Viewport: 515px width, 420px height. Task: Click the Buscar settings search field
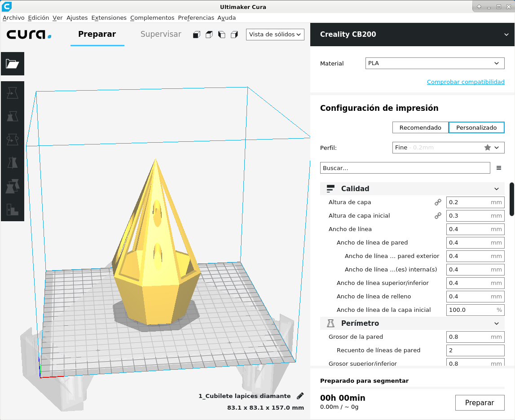(405, 168)
